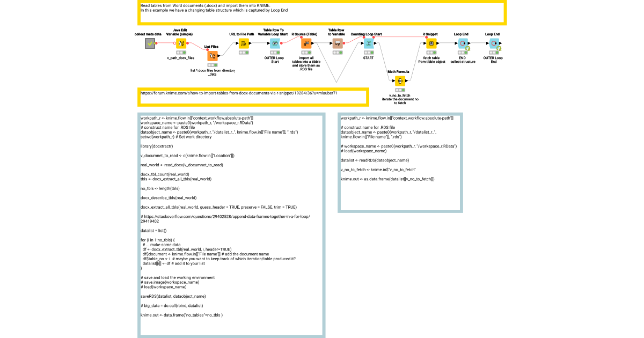Click the 'Math Formula' node title
Image resolution: width=644 pixels, height=338 pixels.
click(398, 71)
